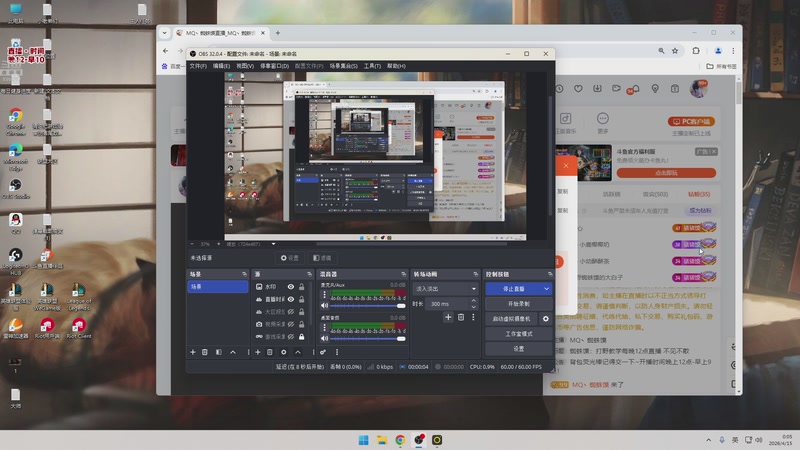Click the PC客户端 button on Douyu

(x=691, y=121)
